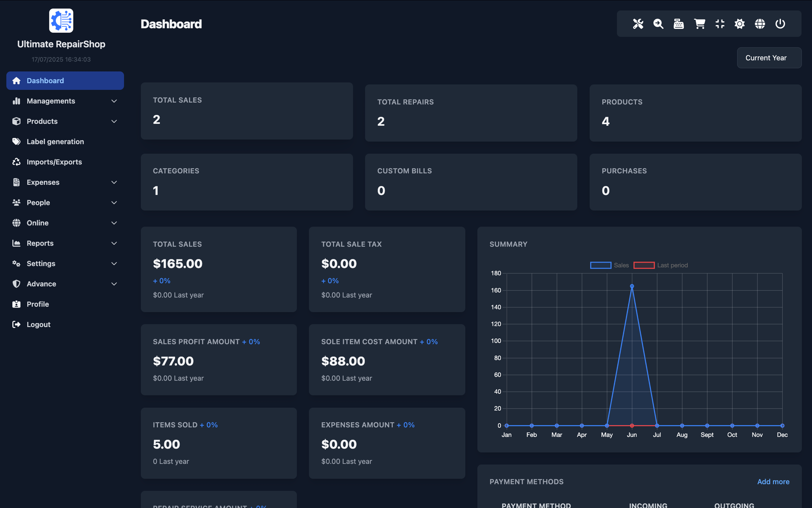Open the cash register POS icon
The height and width of the screenshot is (508, 812).
[x=678, y=24]
